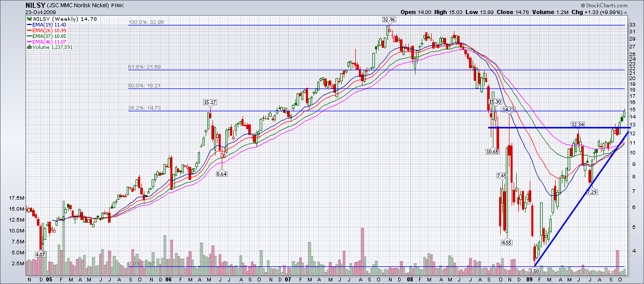Click the EMA(26) 10.99 legend text
The image size is (644, 284).
[48, 30]
